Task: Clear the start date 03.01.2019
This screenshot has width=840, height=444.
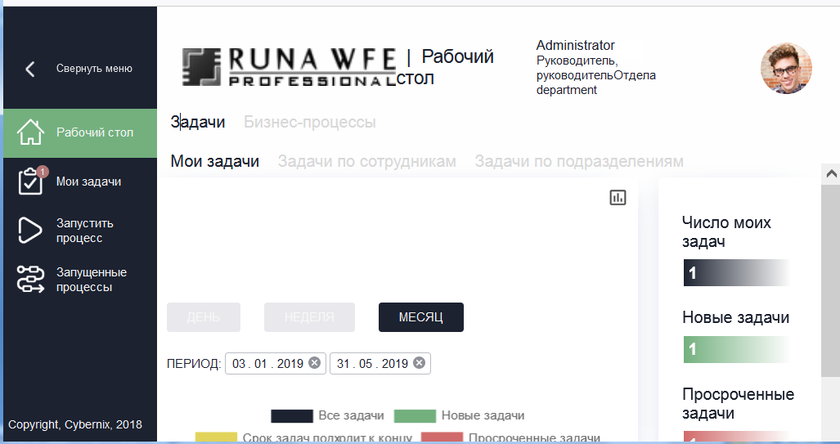Action: pos(314,362)
